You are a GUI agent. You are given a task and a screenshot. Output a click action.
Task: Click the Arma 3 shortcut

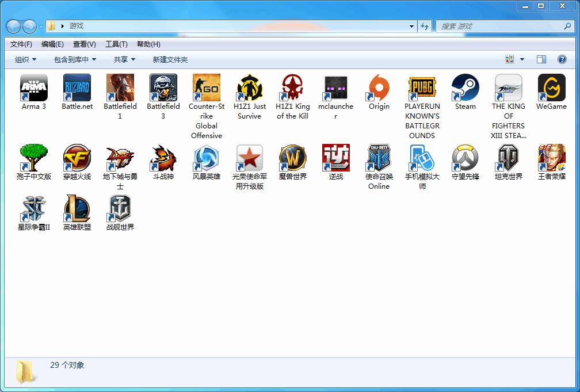click(33, 88)
